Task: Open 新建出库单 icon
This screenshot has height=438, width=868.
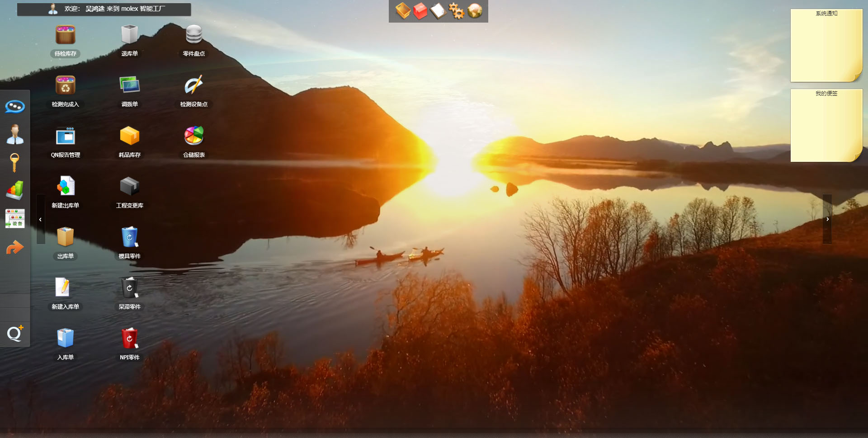Action: click(66, 187)
